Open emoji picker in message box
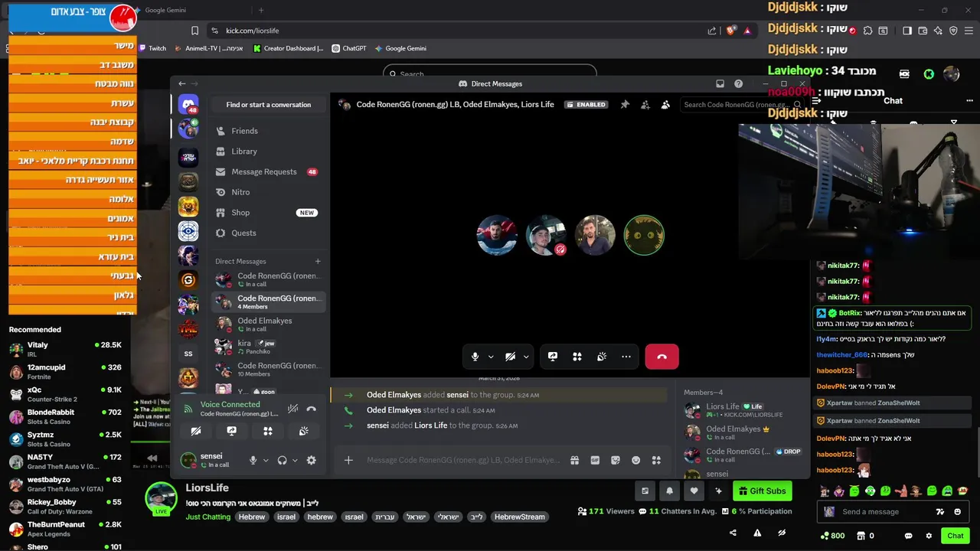The image size is (980, 551). (635, 460)
